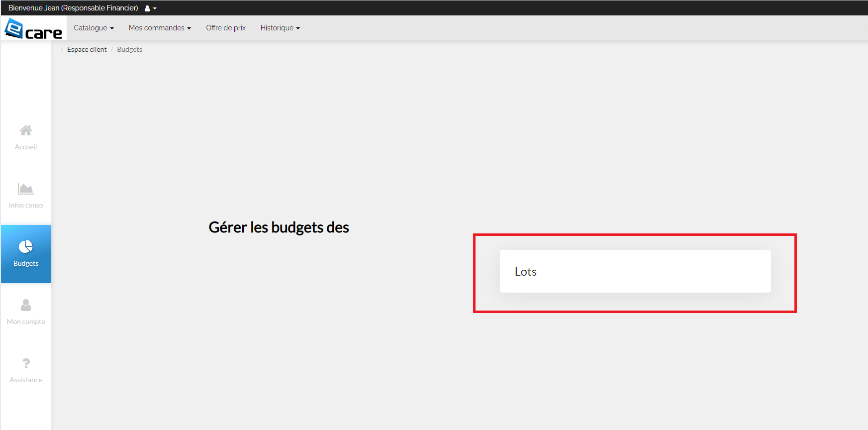Image resolution: width=868 pixels, height=430 pixels.
Task: Open Infos conso chart icon
Action: 26,189
